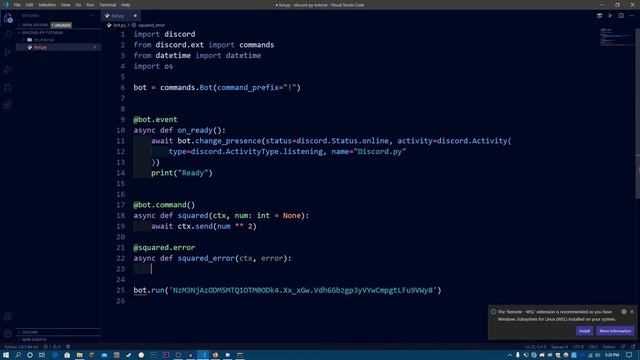Expand the NPM Scripts section
Image resolution: width=640 pixels, height=360 pixels.
click(58, 340)
